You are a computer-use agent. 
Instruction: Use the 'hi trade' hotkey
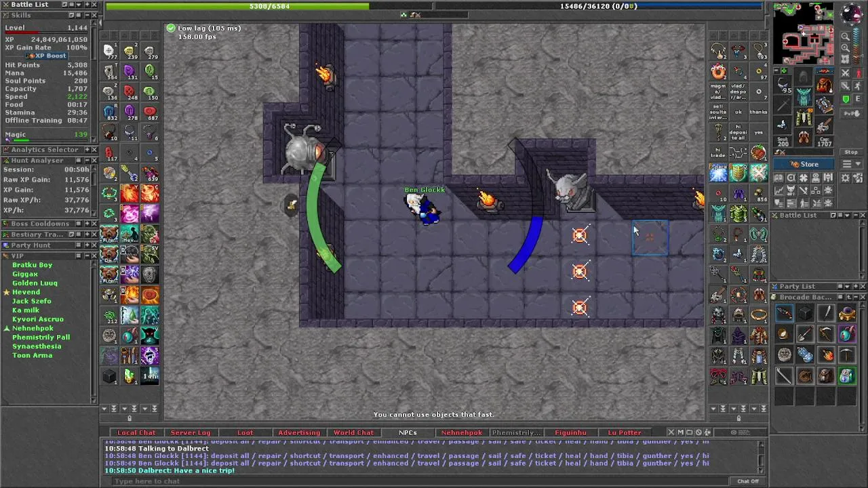718,153
